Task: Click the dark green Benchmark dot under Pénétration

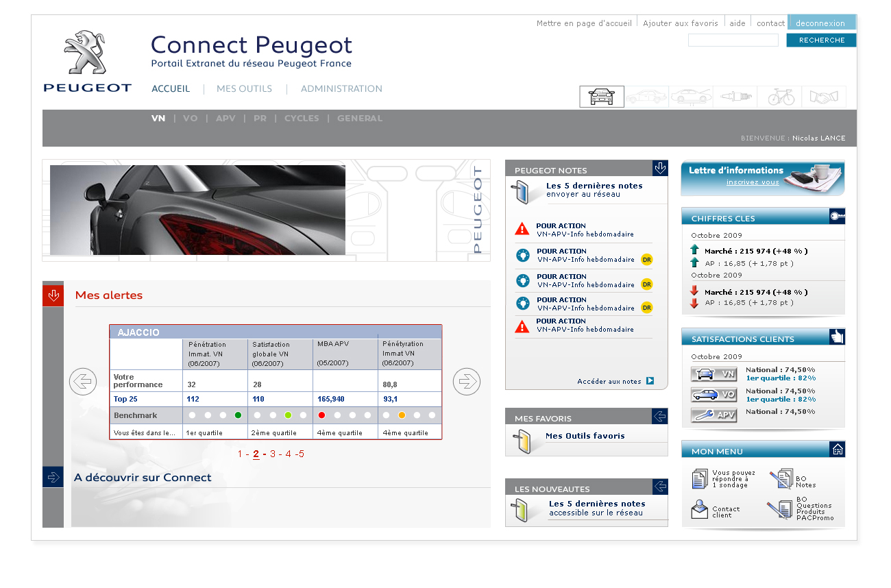Action: click(x=238, y=415)
